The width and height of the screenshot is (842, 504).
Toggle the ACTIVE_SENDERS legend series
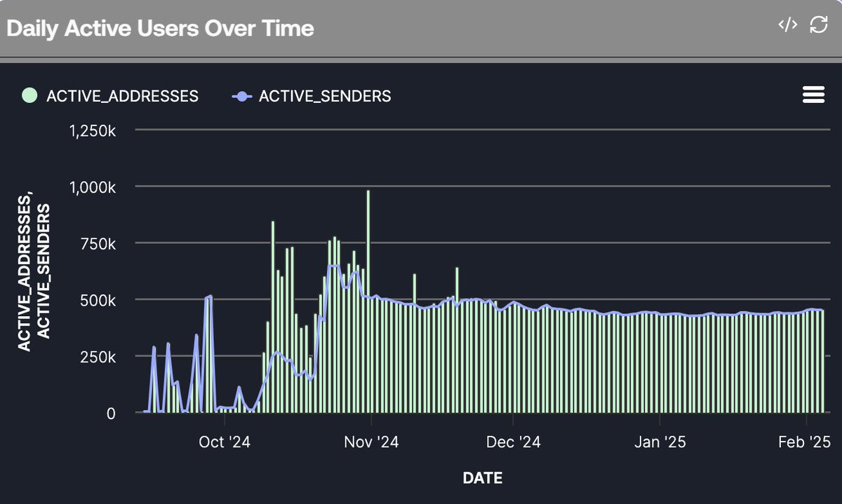pos(312,96)
